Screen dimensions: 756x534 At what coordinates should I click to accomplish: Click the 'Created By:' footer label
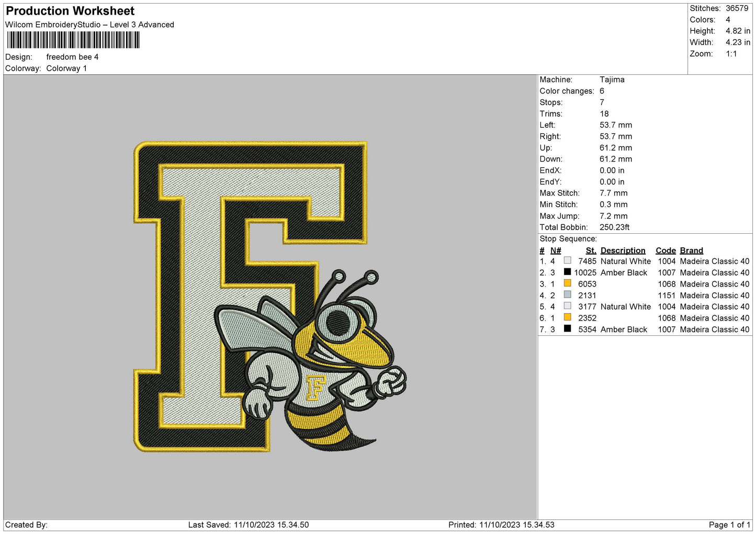(x=26, y=525)
